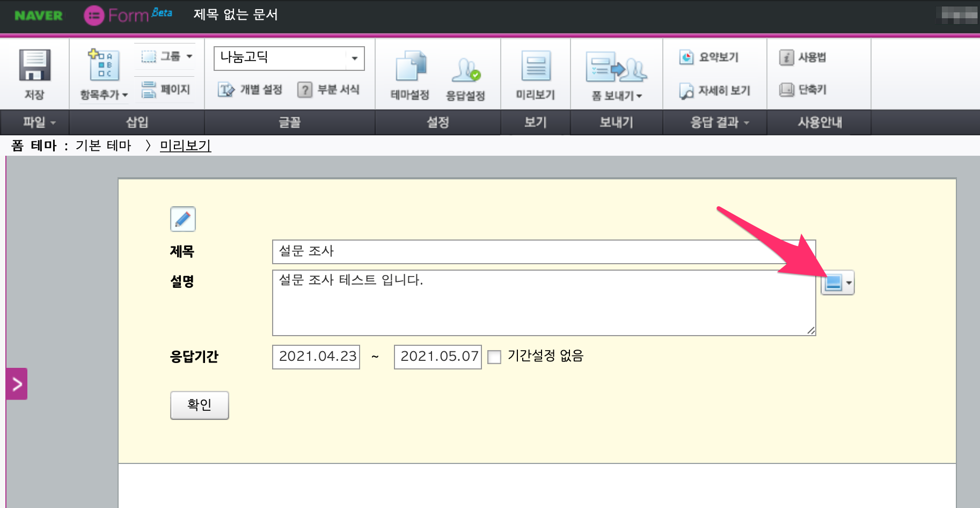Click the end date field 2021.05.07
The image size is (980, 508).
(438, 357)
